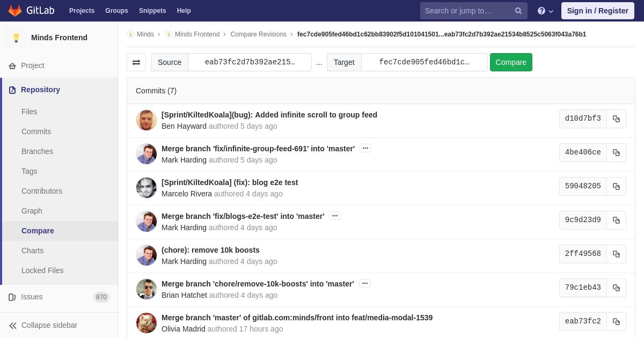Copy commit SHA 2ff49568
The height and width of the screenshot is (338, 644).
[x=616, y=254]
